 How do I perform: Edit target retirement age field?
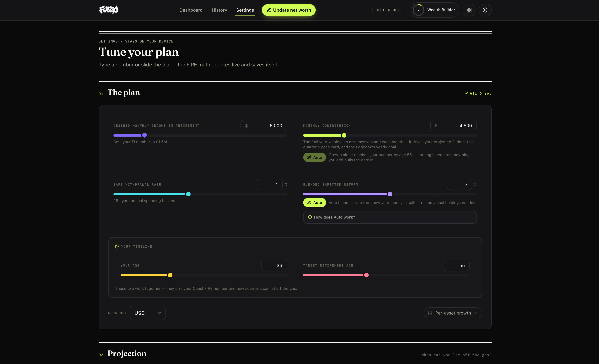[x=457, y=266]
